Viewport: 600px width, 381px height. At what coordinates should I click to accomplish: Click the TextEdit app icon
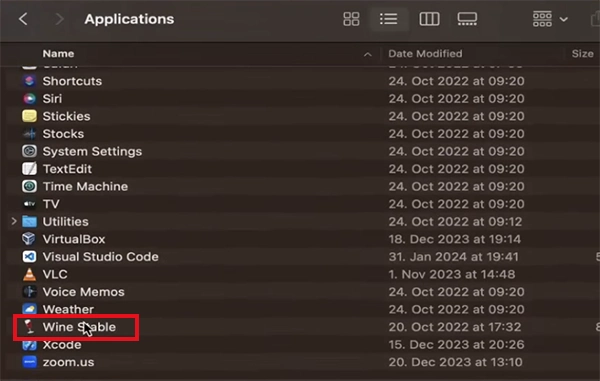pyautogui.click(x=29, y=169)
